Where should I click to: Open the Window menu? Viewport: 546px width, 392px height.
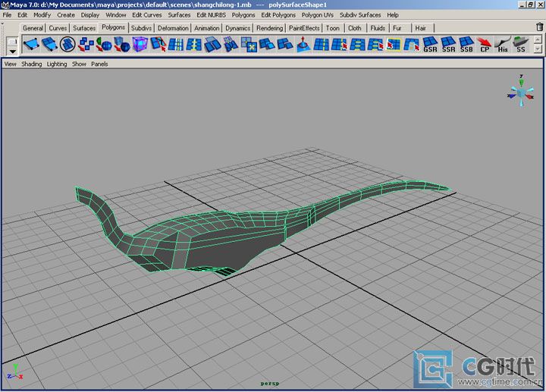pos(115,15)
